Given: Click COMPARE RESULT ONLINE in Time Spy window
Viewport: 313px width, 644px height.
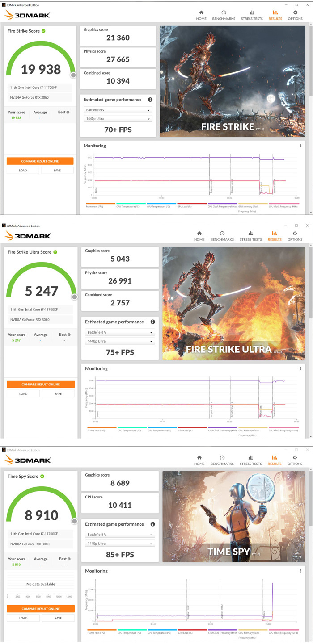Looking at the screenshot, I should pyautogui.click(x=41, y=609).
